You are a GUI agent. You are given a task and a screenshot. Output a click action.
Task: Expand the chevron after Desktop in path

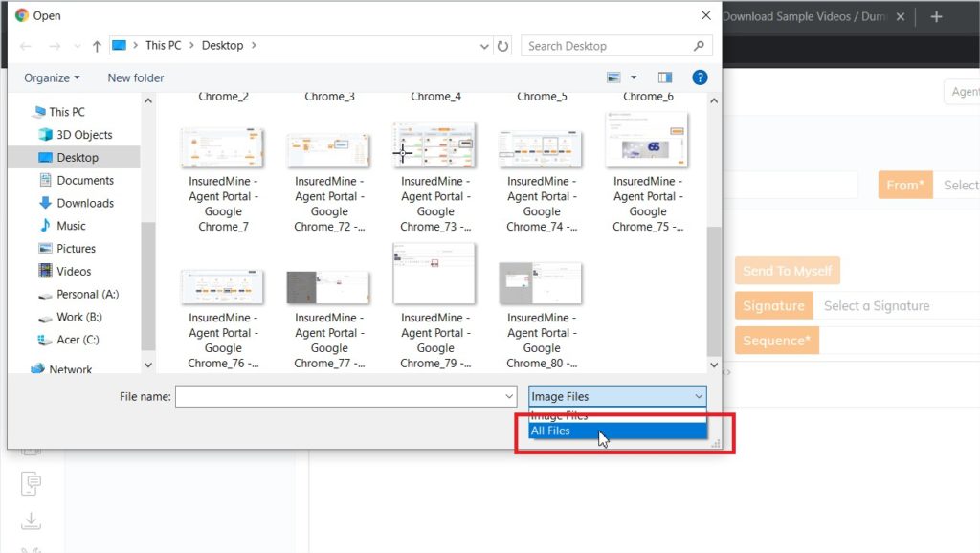point(254,46)
